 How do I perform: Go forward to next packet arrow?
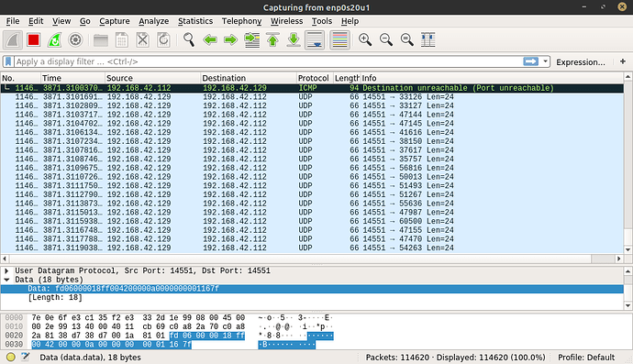coord(230,40)
